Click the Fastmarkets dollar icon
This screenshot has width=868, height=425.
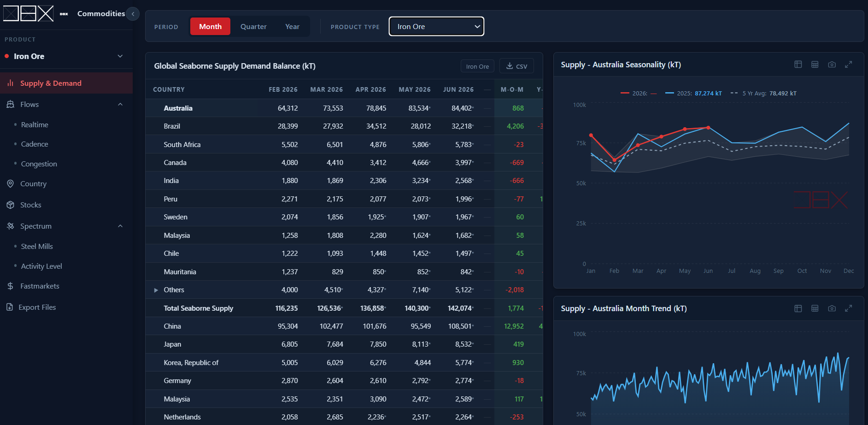[10, 286]
